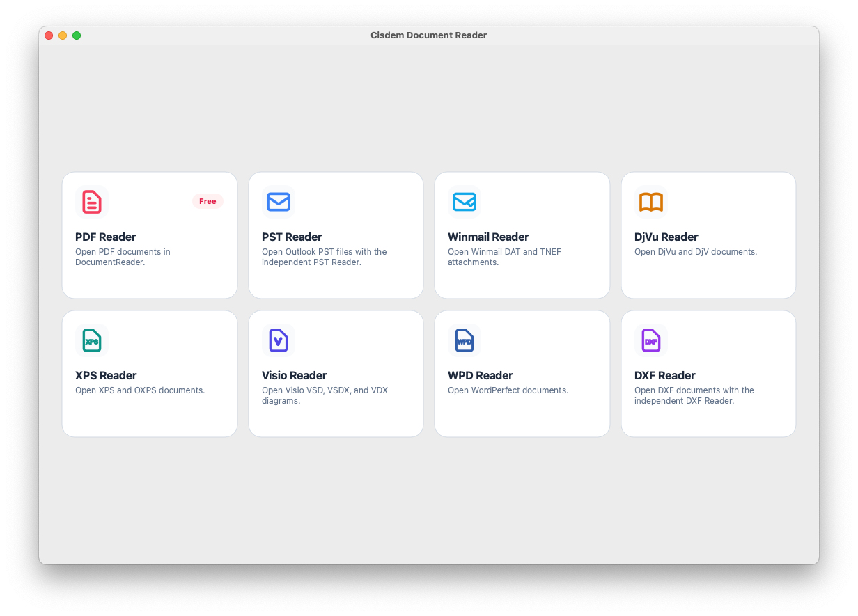
Task: Select the PST Reader heading
Action: tap(292, 237)
